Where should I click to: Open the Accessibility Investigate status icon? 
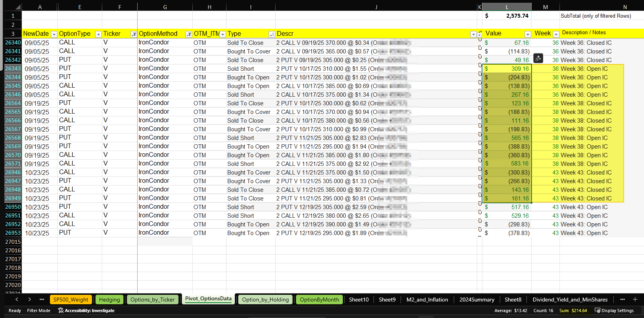[61, 311]
